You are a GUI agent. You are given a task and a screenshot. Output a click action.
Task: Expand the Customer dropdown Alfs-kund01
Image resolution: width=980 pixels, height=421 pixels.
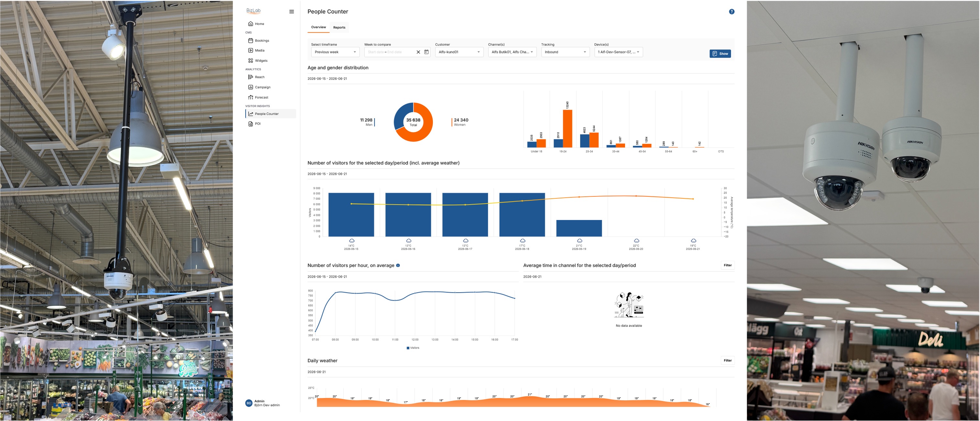click(x=459, y=52)
